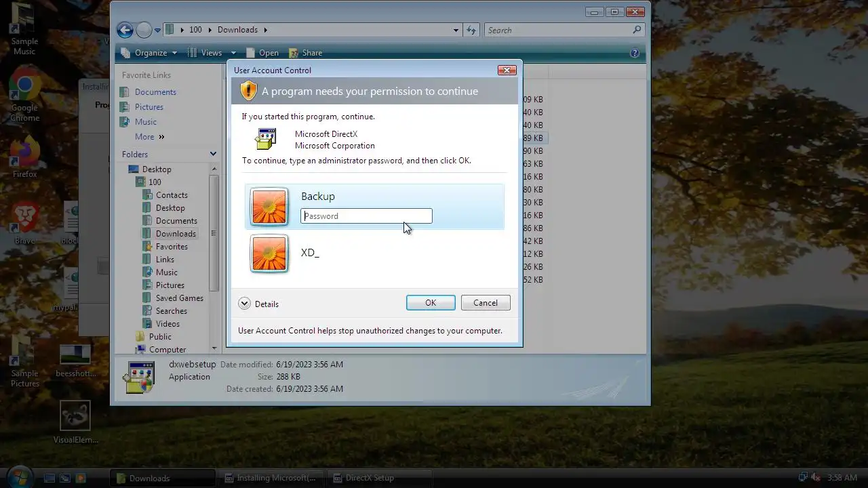Open the Views menu dropdown arrow
This screenshot has width=868, height=488.
pos(233,53)
